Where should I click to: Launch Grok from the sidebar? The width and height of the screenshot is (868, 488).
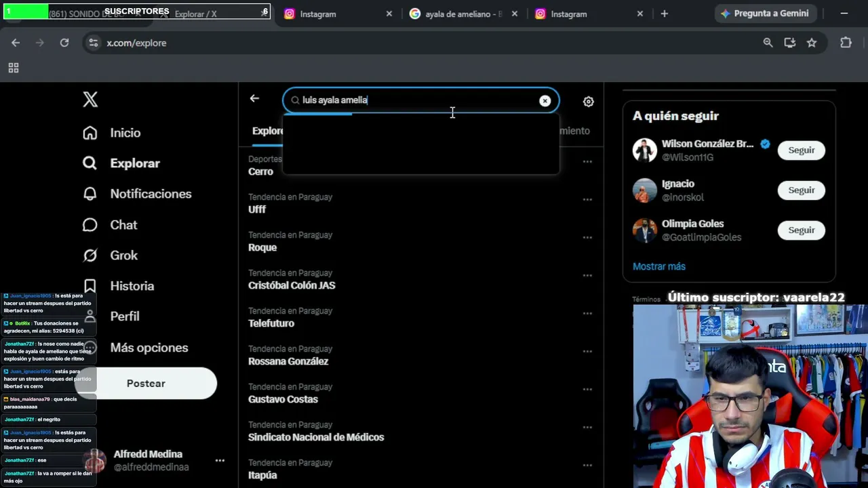110,256
